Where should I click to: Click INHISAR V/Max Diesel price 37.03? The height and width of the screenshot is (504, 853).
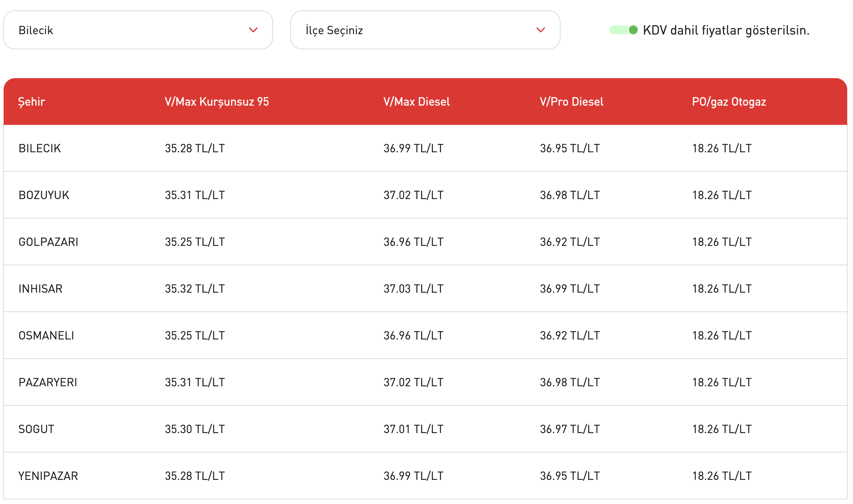[413, 289]
